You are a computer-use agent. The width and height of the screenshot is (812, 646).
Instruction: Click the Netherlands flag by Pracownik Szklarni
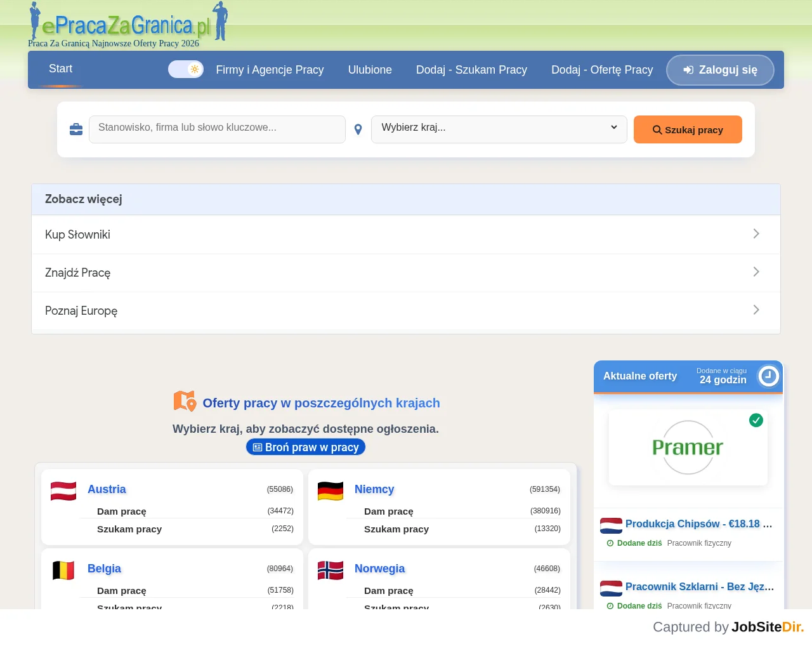(611, 588)
